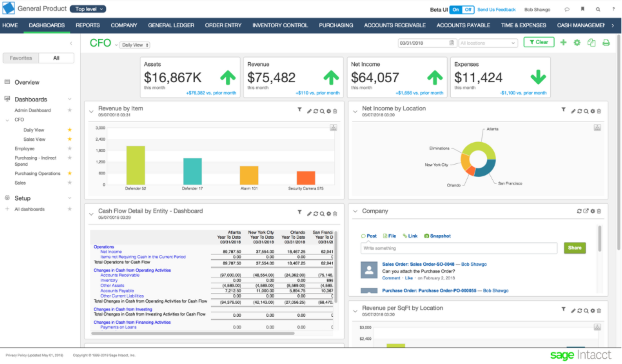Image resolution: width=622 pixels, height=364 pixels.
Task: Open the help question mark icon
Action: 613,9
